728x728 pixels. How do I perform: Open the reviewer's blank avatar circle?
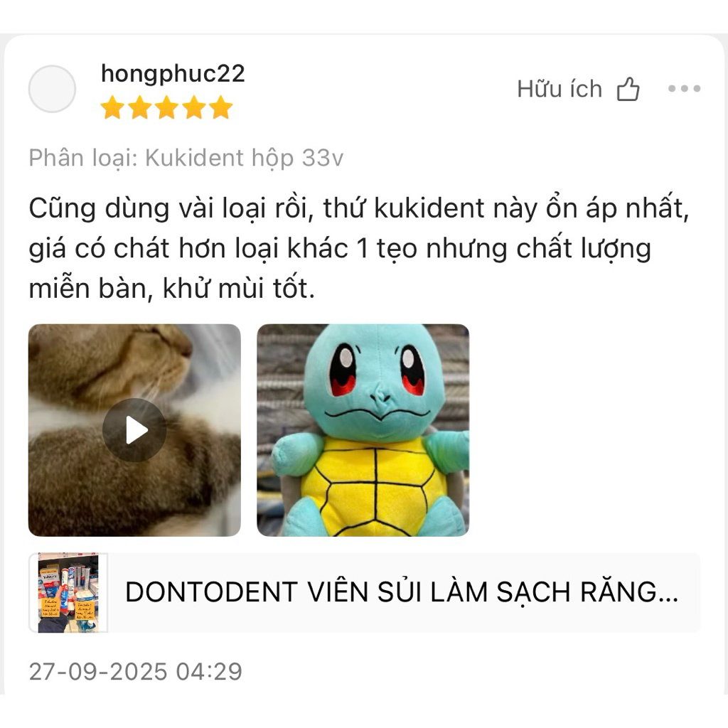(x=52, y=89)
